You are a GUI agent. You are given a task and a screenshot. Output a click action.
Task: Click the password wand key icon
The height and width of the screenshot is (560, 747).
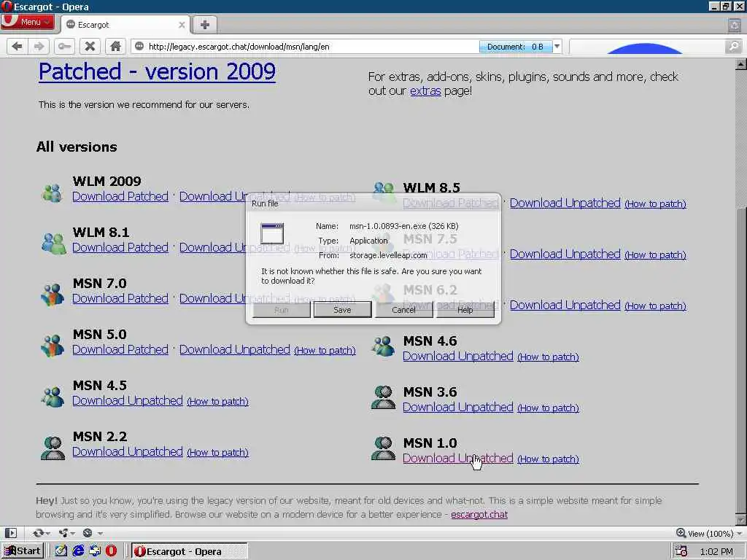(64, 46)
